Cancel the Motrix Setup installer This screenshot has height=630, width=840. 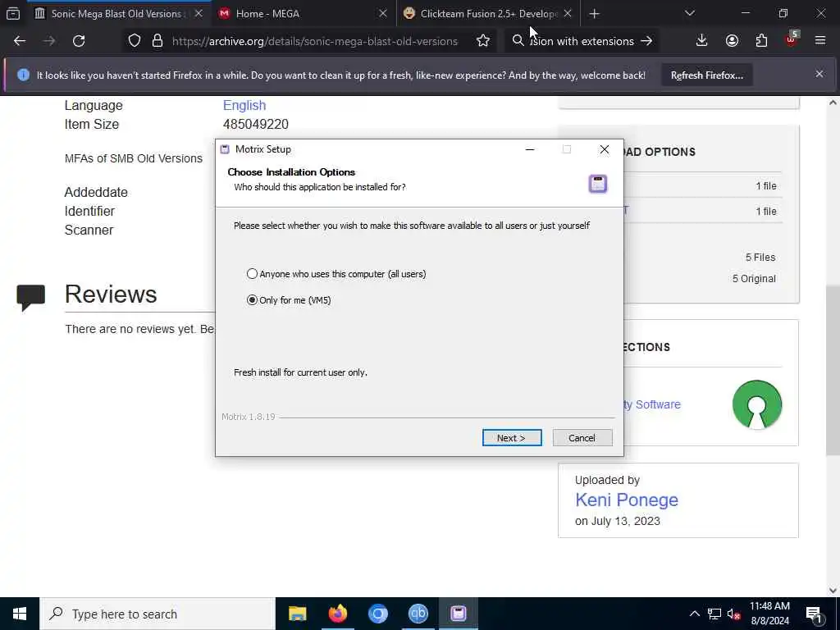click(x=582, y=438)
